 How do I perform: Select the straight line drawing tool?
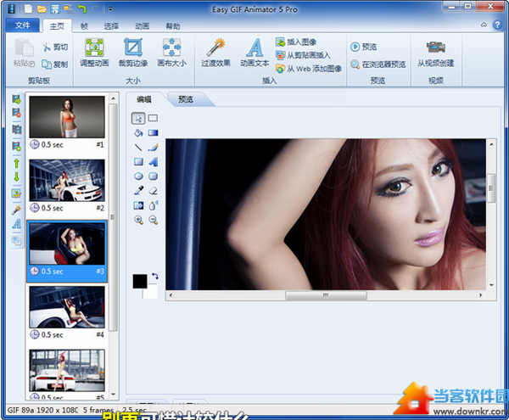[139, 147]
